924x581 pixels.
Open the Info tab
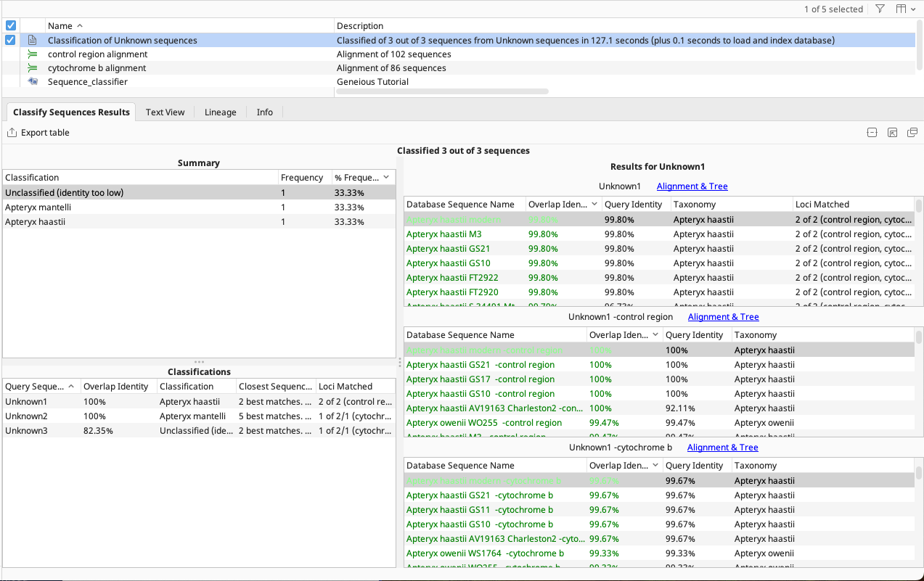click(265, 112)
